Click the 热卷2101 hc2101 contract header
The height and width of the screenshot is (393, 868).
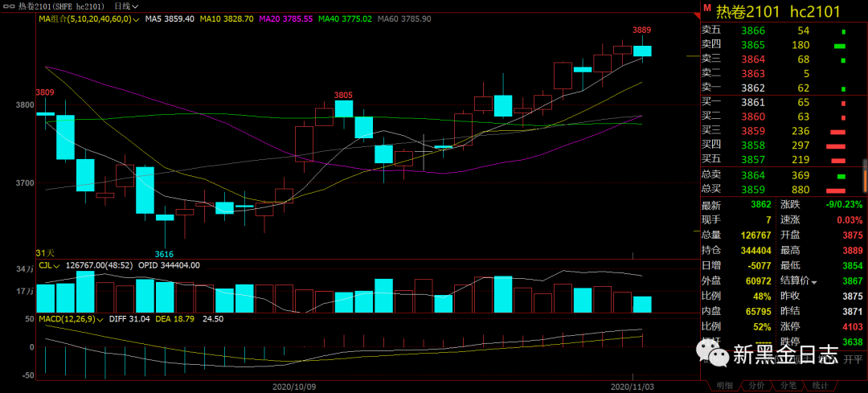click(778, 11)
